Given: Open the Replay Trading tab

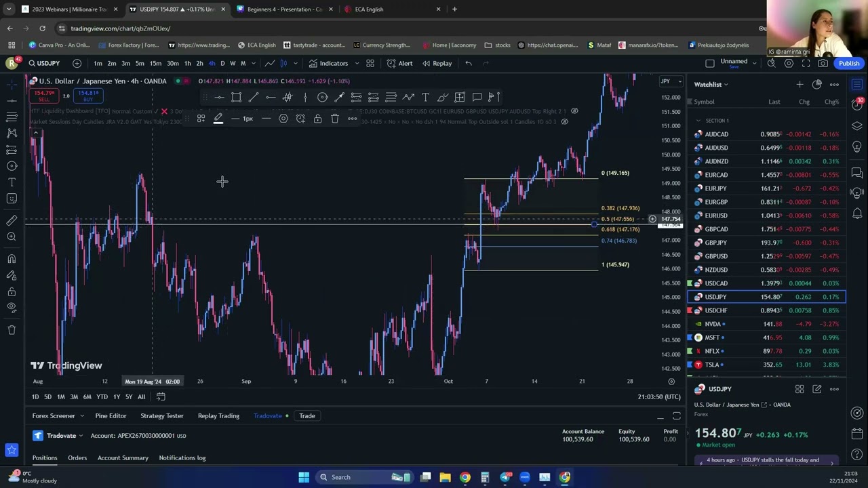Looking at the screenshot, I should pyautogui.click(x=218, y=415).
